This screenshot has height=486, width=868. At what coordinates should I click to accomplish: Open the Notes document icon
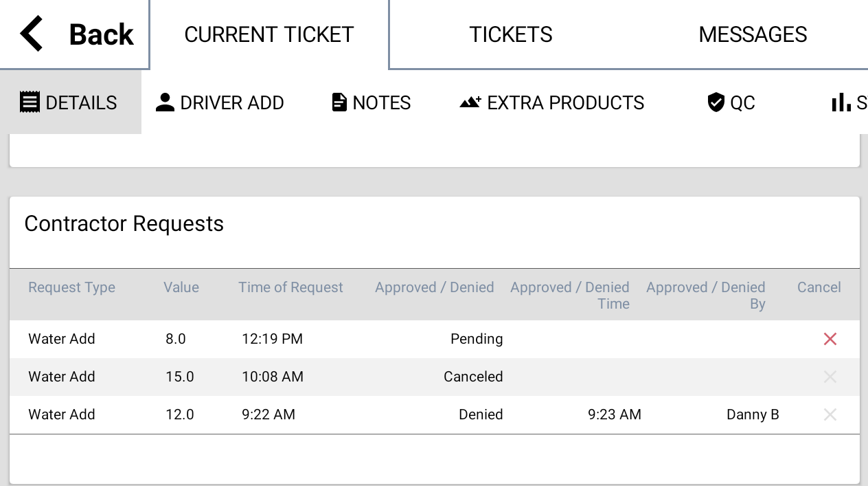(339, 101)
